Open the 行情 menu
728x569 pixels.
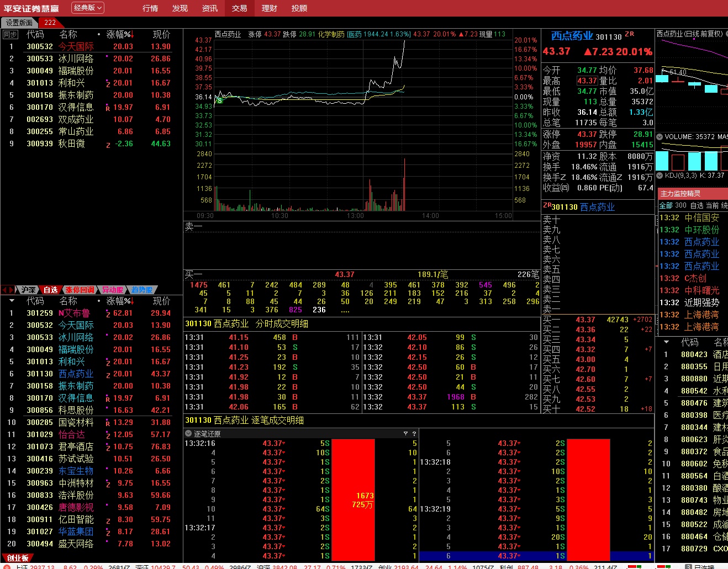click(150, 8)
